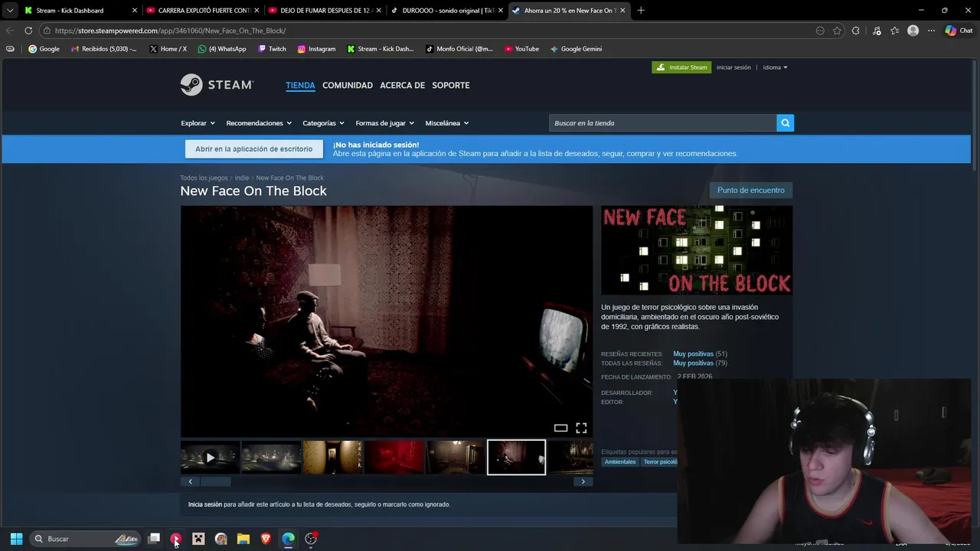Click Instalar Steam button
The height and width of the screenshot is (551, 980).
(681, 67)
